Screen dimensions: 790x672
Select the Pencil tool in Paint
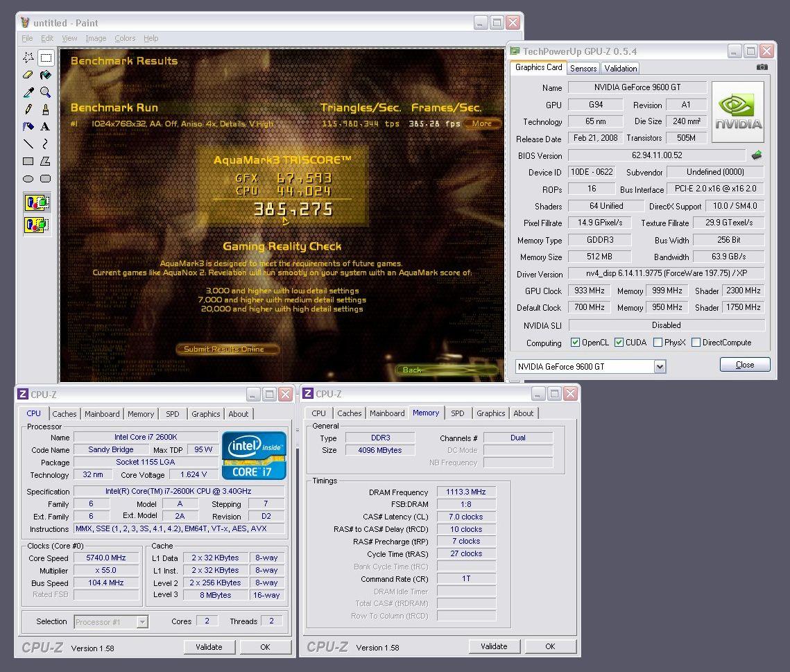pyautogui.click(x=28, y=110)
